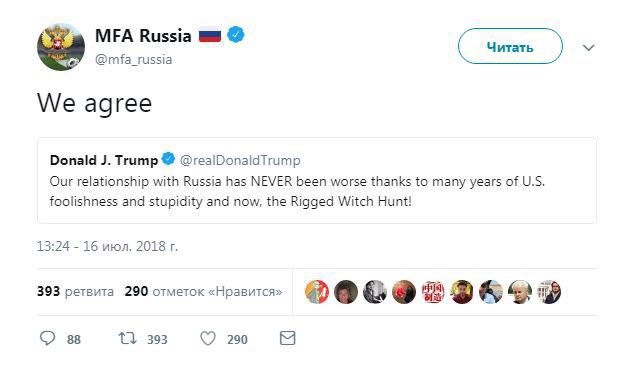The width and height of the screenshot is (628, 371).
Task: View the 290 отметок «Нравится» list
Action: coord(203,291)
